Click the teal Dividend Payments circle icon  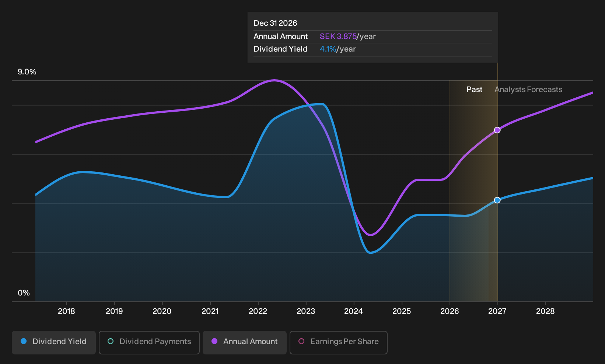point(111,341)
